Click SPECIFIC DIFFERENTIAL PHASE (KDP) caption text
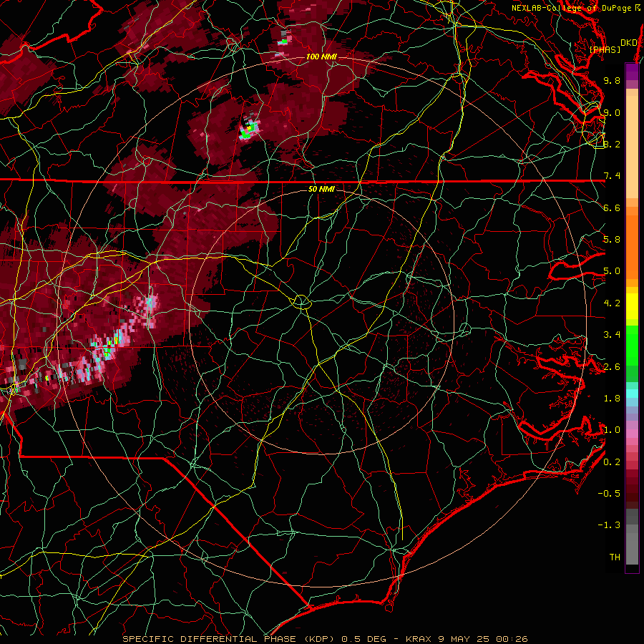 (229, 639)
